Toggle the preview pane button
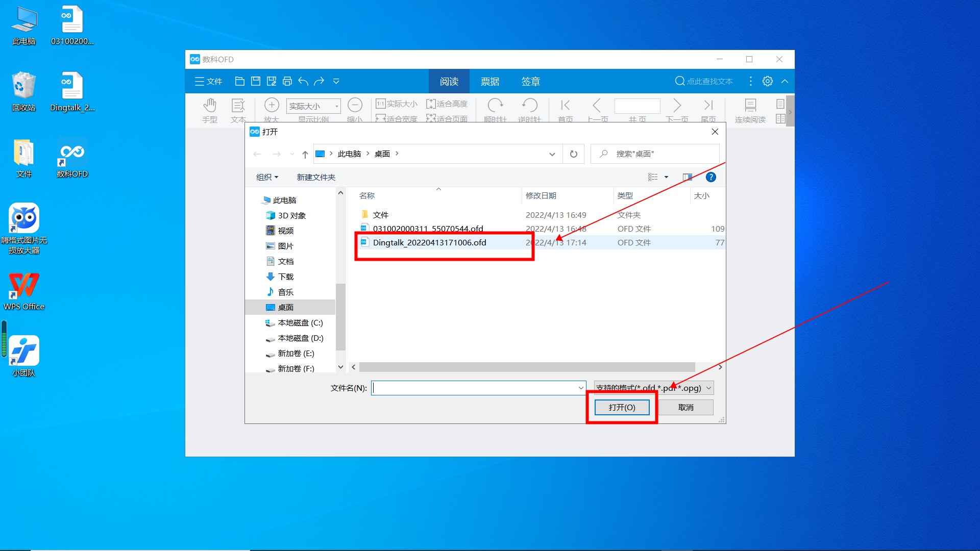Screen dimensions: 980x551 coord(687,177)
